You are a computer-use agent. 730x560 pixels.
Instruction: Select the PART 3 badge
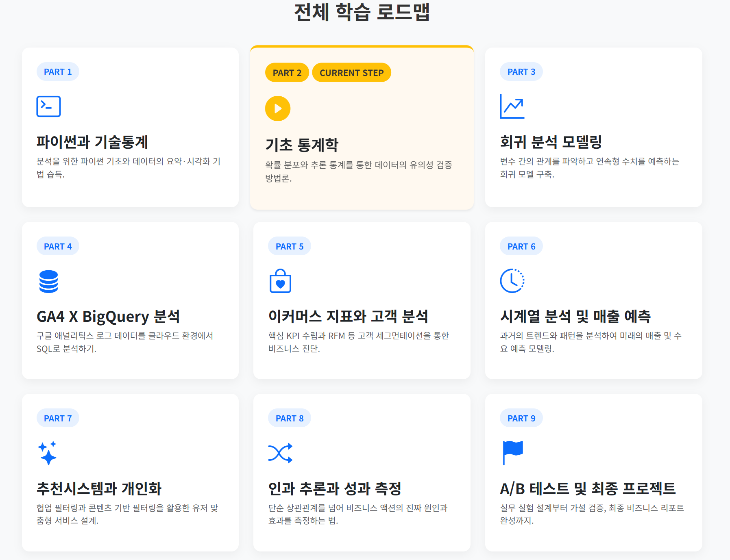[521, 72]
